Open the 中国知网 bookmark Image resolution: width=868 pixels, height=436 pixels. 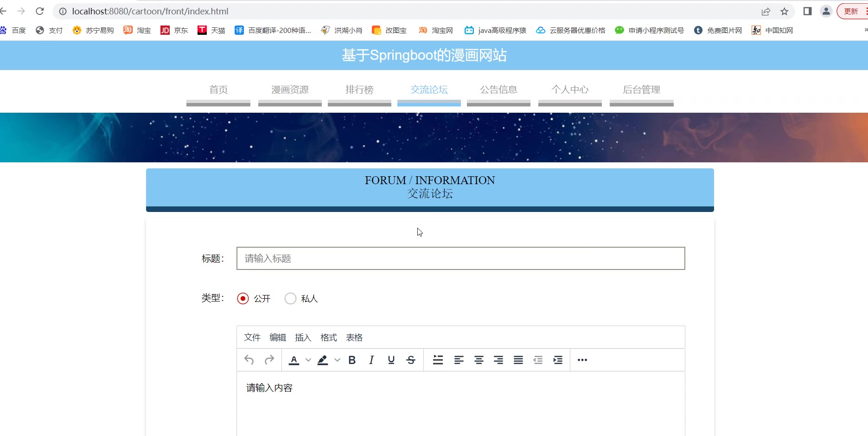tap(772, 30)
